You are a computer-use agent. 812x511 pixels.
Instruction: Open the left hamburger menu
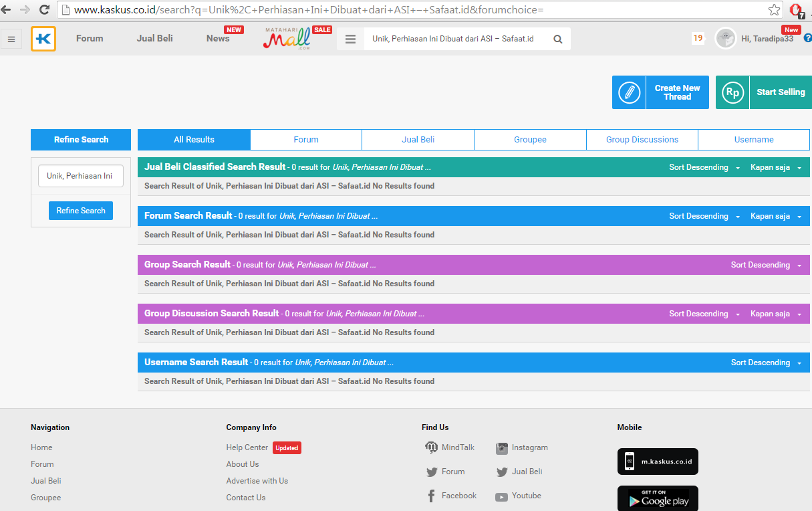click(x=11, y=39)
